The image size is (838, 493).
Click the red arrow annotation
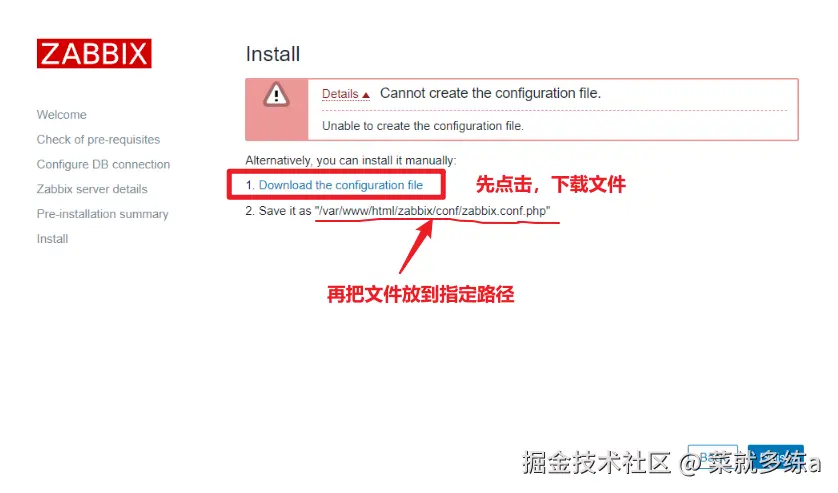coord(416,246)
